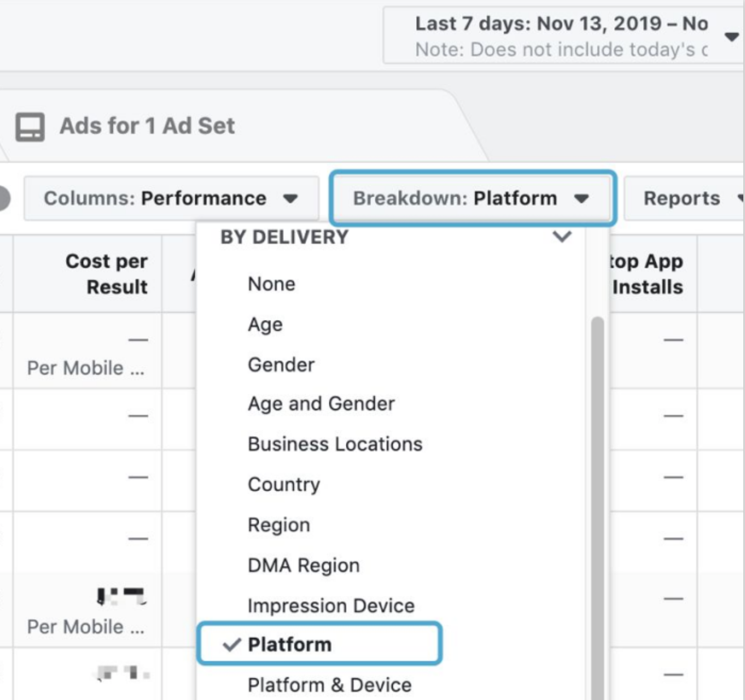This screenshot has width=745, height=700.
Task: Pick Platform & Device breakdown
Action: pyautogui.click(x=329, y=685)
